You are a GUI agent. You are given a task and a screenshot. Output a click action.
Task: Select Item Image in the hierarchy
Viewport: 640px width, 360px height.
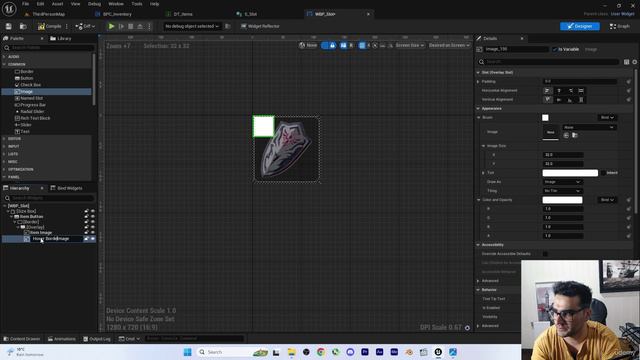(x=41, y=233)
